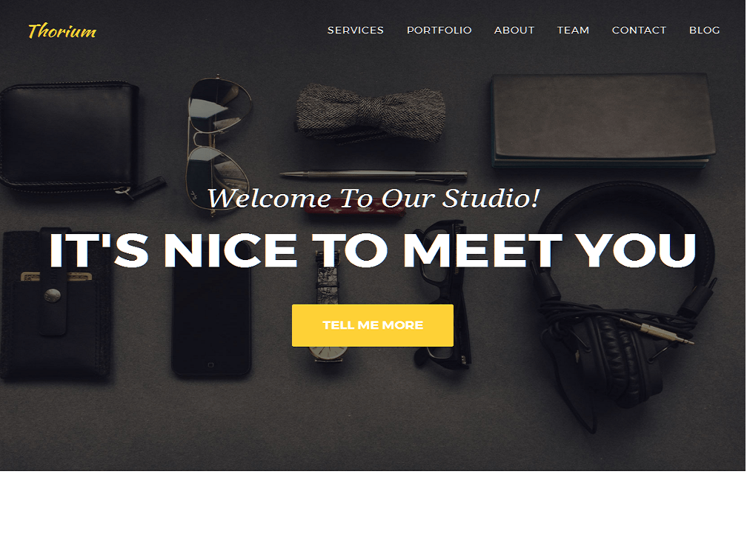
Task: Click the Thorium logo
Action: pos(62,31)
